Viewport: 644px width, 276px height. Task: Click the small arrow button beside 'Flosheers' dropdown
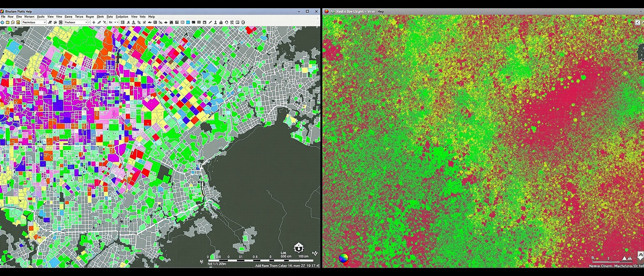point(89,23)
